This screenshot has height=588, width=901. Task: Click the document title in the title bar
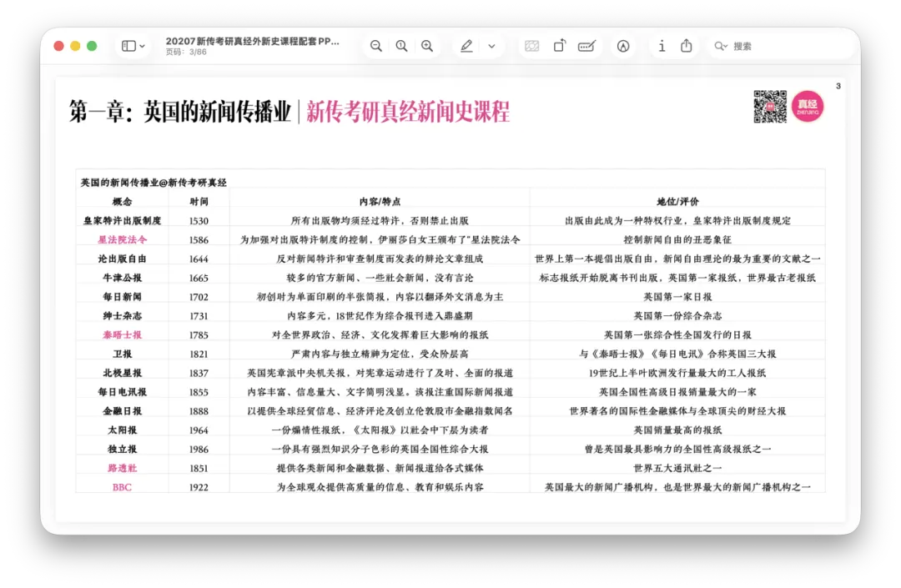(252, 42)
